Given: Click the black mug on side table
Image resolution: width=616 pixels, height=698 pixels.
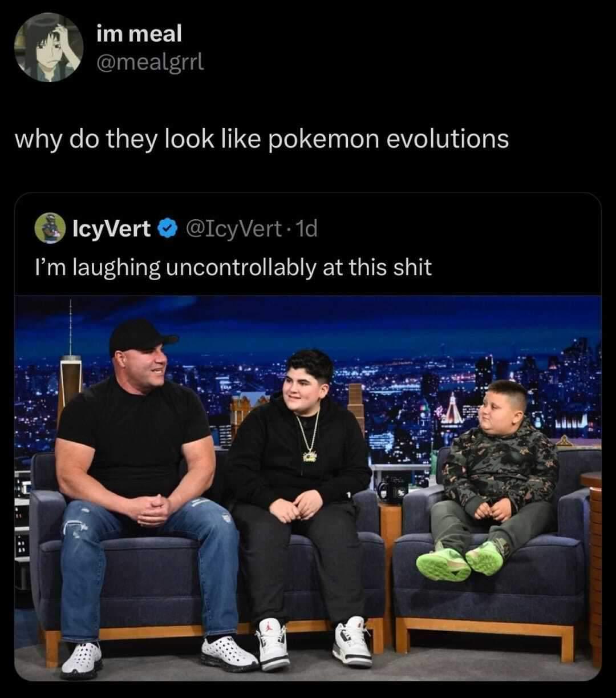Looking at the screenshot, I should (x=393, y=490).
